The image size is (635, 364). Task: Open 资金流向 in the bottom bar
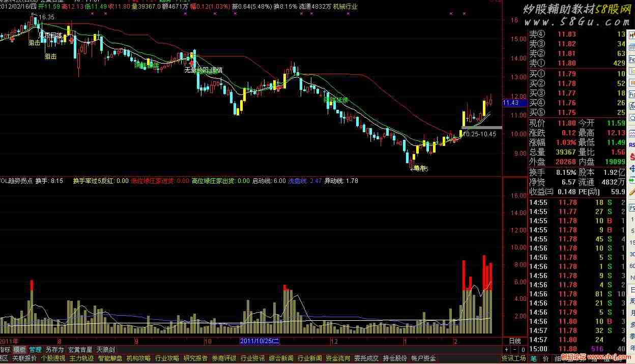[338, 358]
